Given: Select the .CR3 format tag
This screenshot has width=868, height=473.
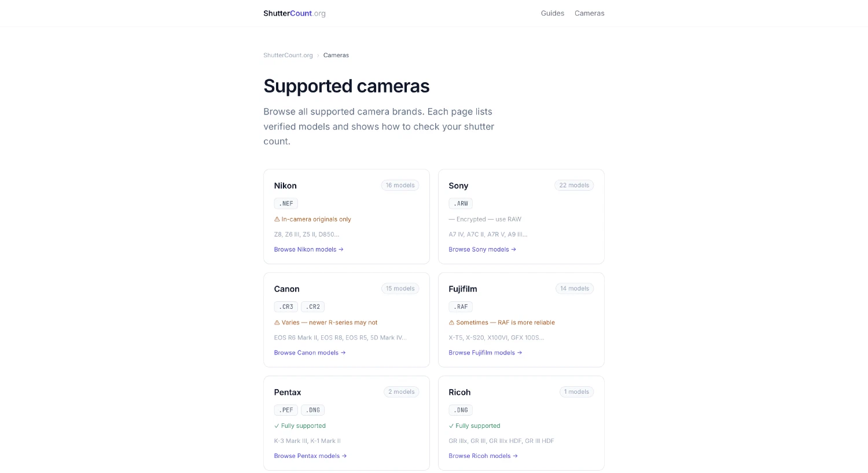Looking at the screenshot, I should coord(286,307).
